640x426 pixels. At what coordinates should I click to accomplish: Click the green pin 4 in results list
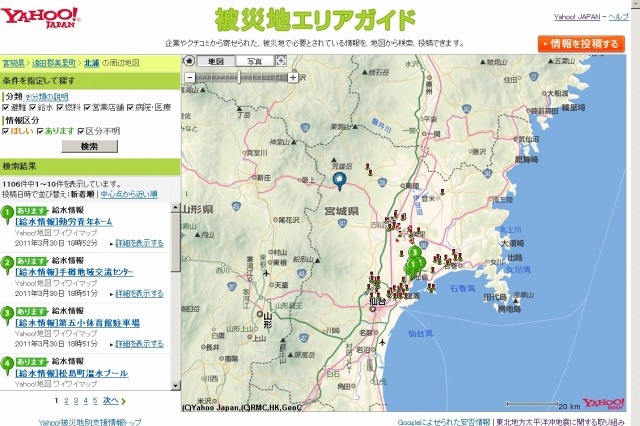click(x=7, y=366)
